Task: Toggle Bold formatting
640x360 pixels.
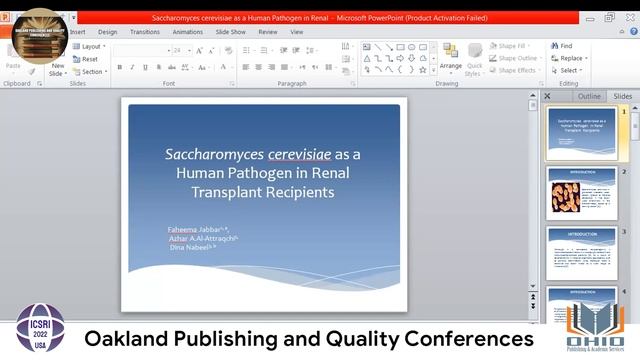Action: (x=120, y=67)
